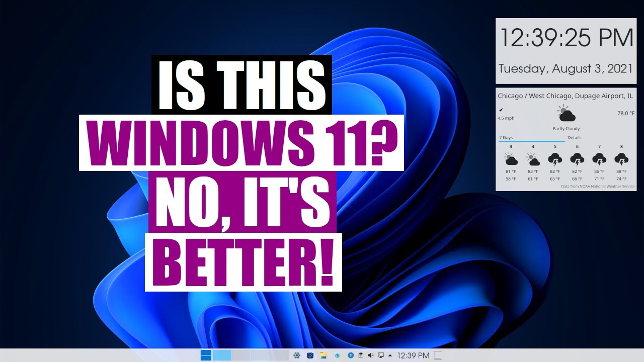Launch the web browser globe icon

(x=337, y=355)
